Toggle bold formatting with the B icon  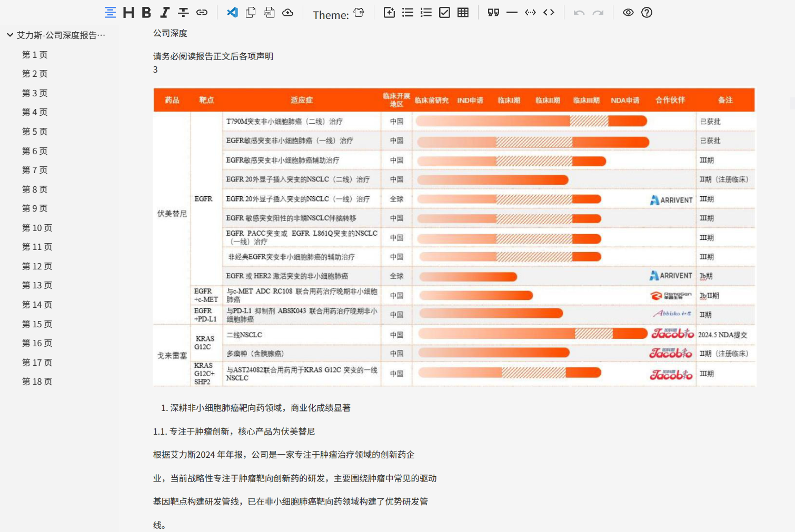click(146, 13)
